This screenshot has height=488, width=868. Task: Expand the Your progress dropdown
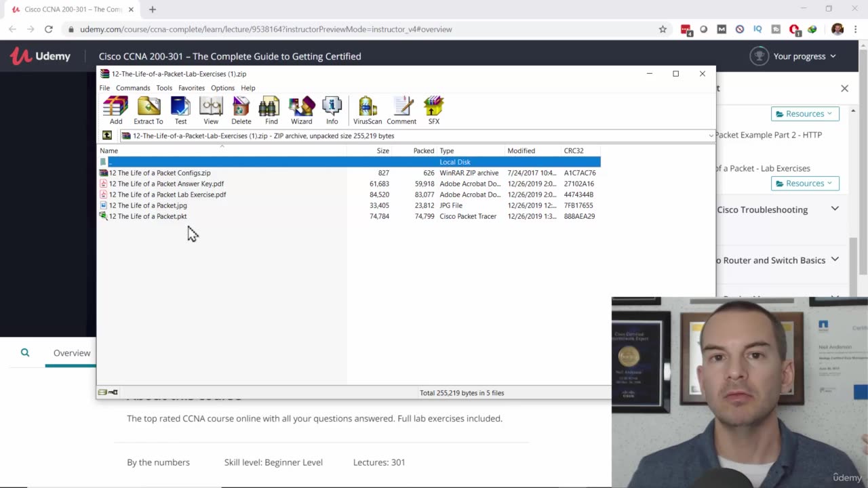[x=805, y=56]
